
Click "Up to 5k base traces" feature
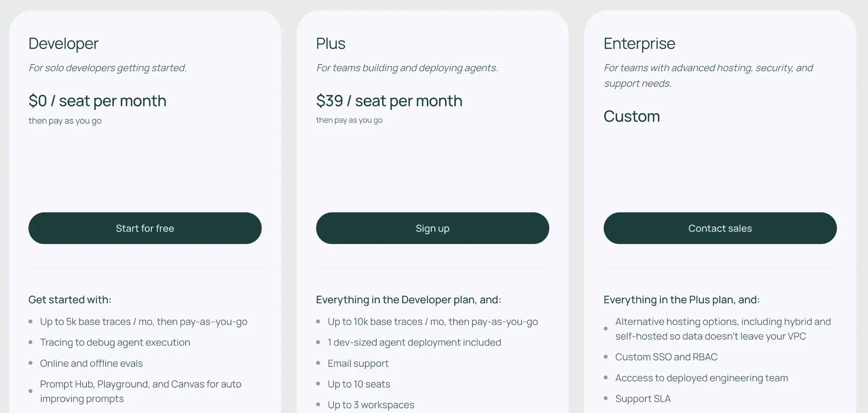pyautogui.click(x=143, y=322)
